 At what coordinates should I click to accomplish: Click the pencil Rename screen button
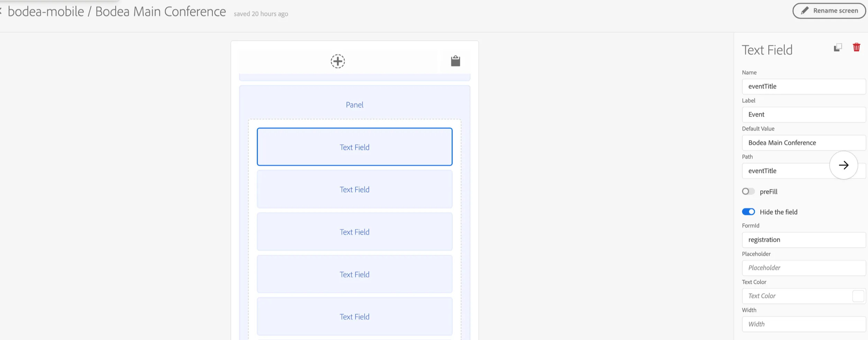click(830, 11)
